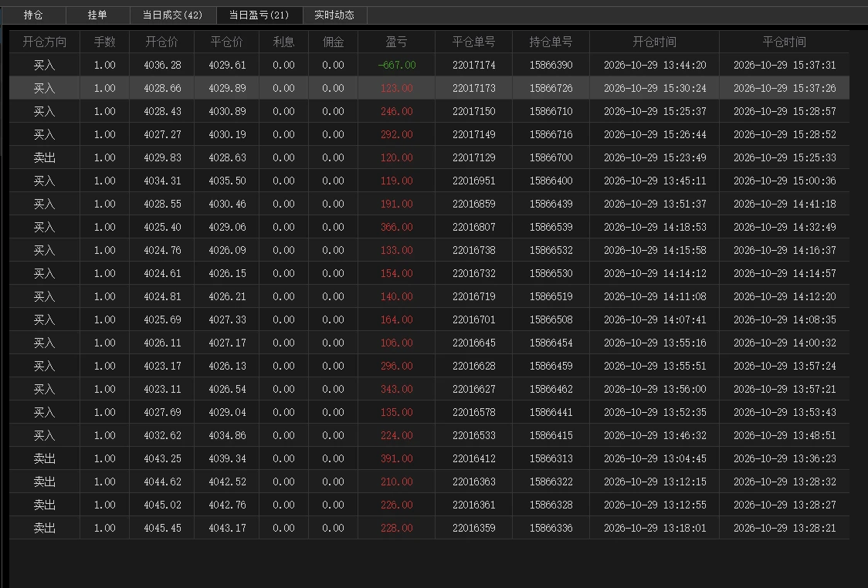This screenshot has height=588, width=868.
Task: Select the 当日盈亏(21) tab
Action: (259, 15)
